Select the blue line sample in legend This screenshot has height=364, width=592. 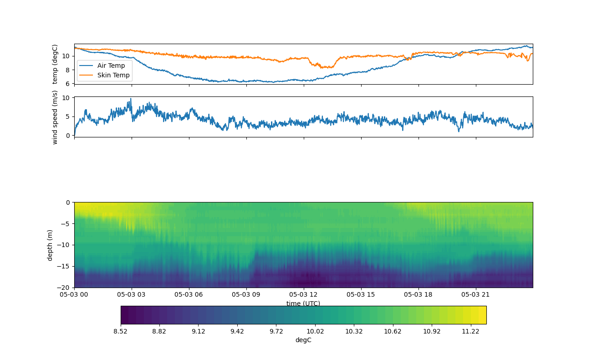point(86,66)
